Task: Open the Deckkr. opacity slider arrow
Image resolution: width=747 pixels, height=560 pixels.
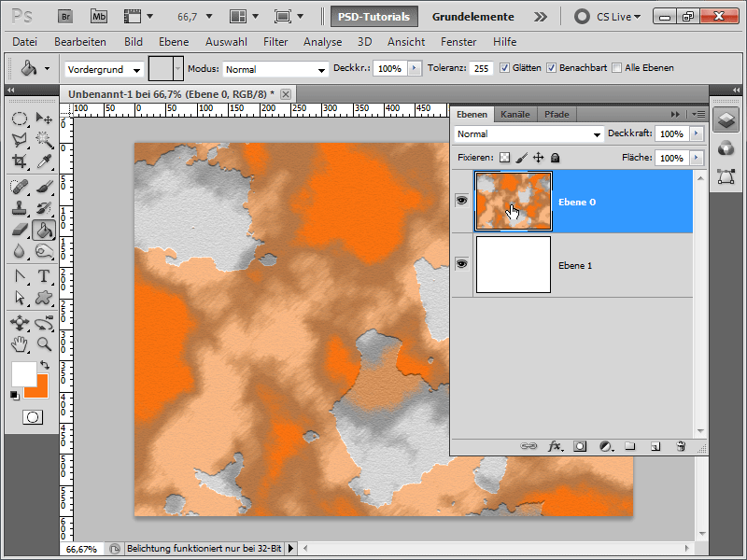Action: pyautogui.click(x=415, y=68)
